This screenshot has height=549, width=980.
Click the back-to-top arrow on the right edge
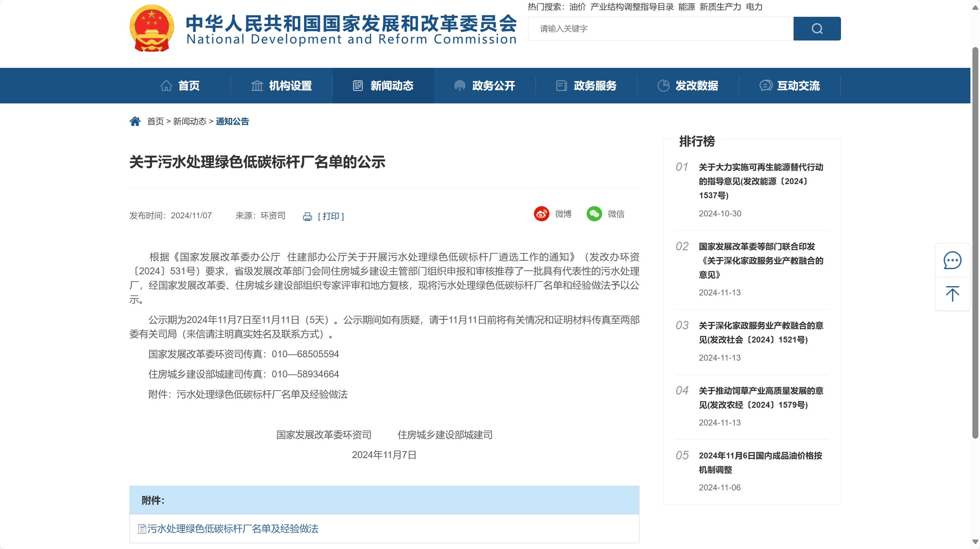coord(952,294)
